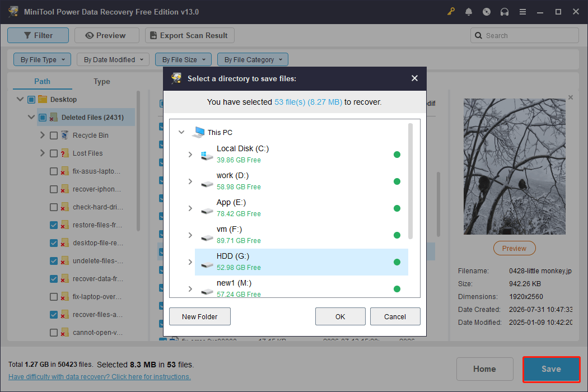Image resolution: width=588 pixels, height=392 pixels.
Task: Click the orange Preview button under image
Action: point(514,248)
